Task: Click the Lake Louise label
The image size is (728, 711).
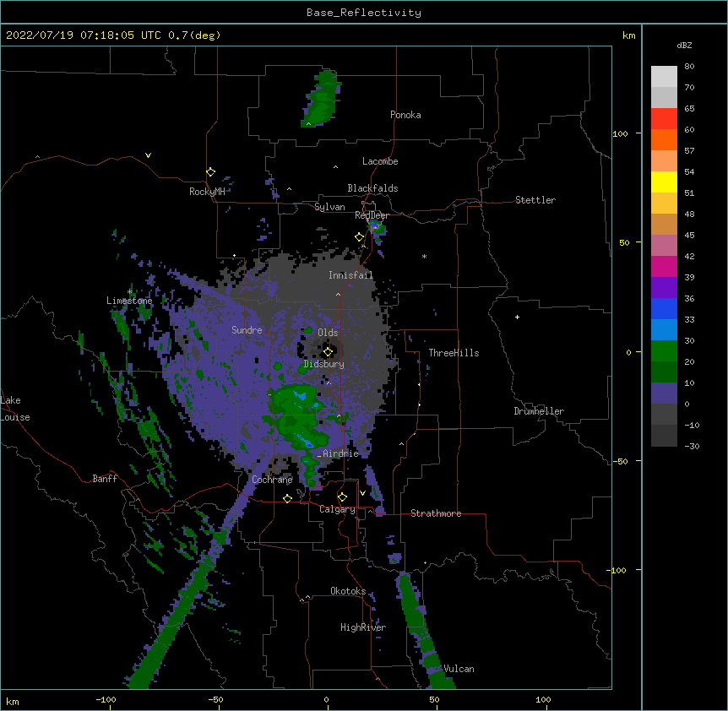Action: point(15,409)
